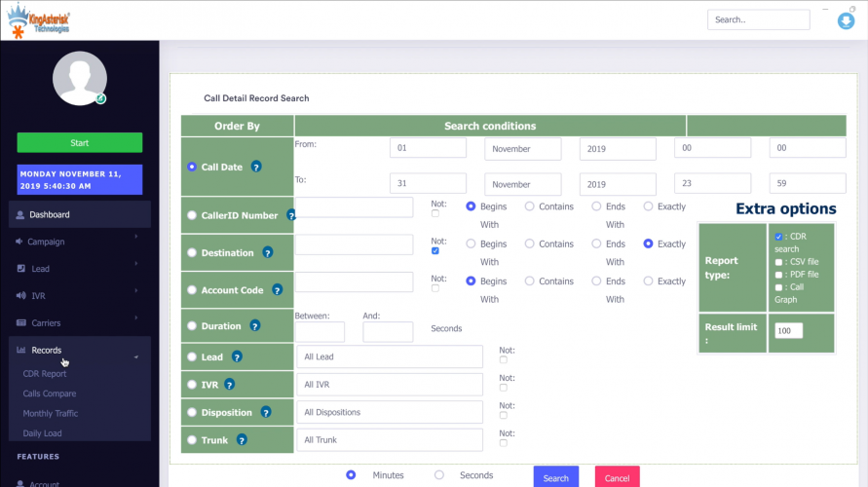
Task: Open the All Dispositions dropdown
Action: tap(390, 412)
